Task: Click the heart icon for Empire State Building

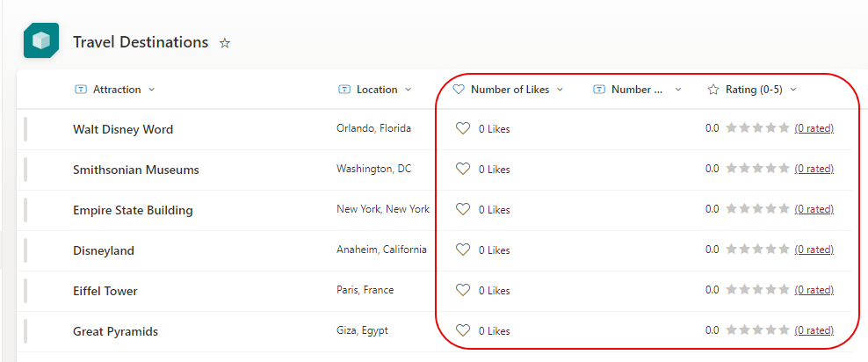Action: (463, 209)
